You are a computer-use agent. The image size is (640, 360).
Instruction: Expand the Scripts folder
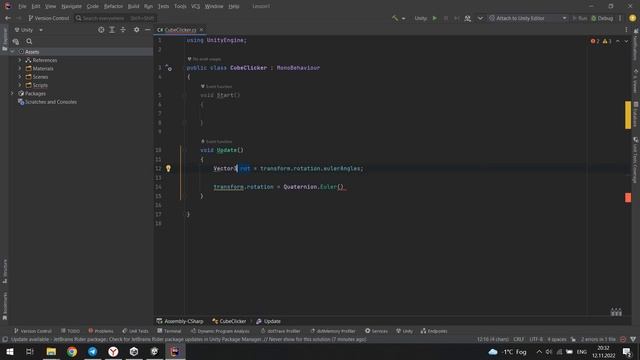tap(20, 85)
